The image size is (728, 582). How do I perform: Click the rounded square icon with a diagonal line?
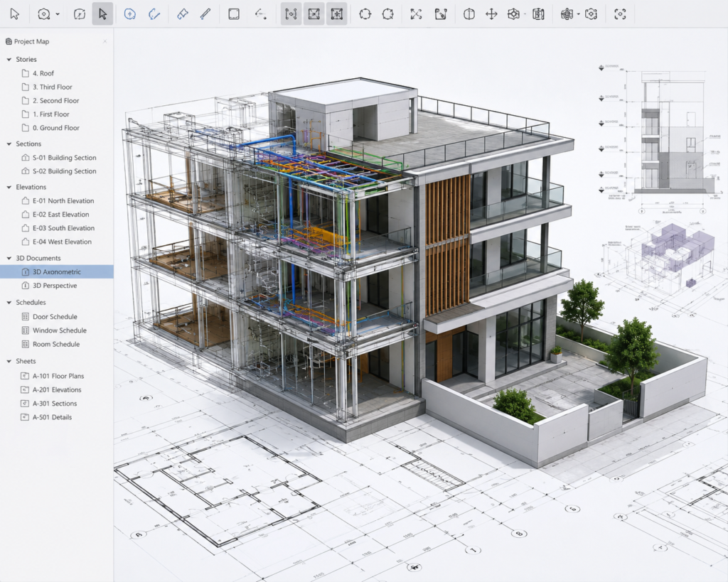(x=80, y=14)
